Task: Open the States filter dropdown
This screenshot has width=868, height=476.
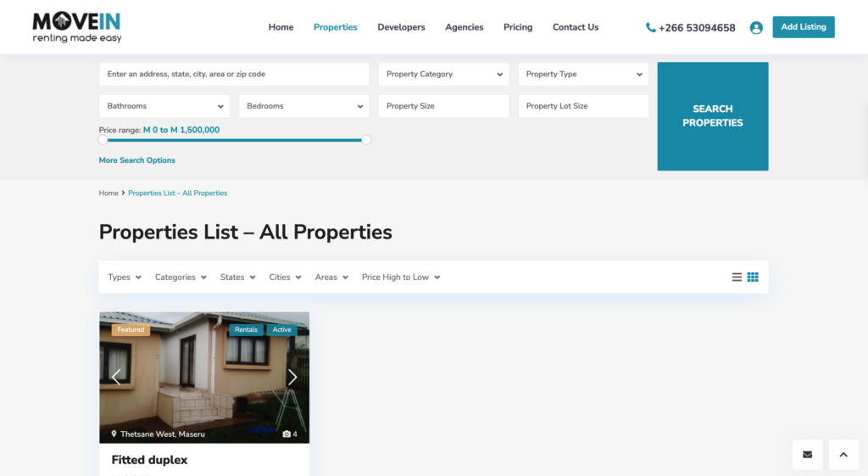Action: [238, 277]
